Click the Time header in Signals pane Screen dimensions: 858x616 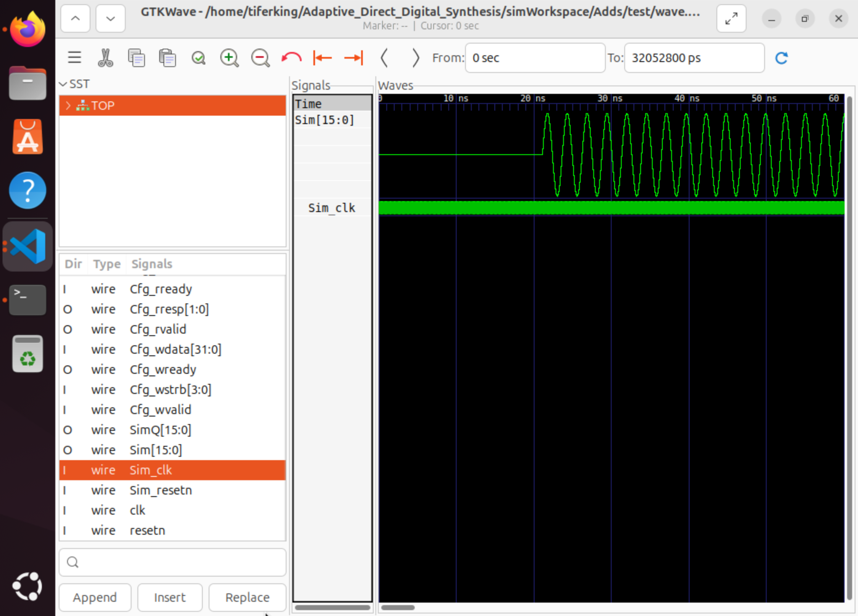click(332, 104)
